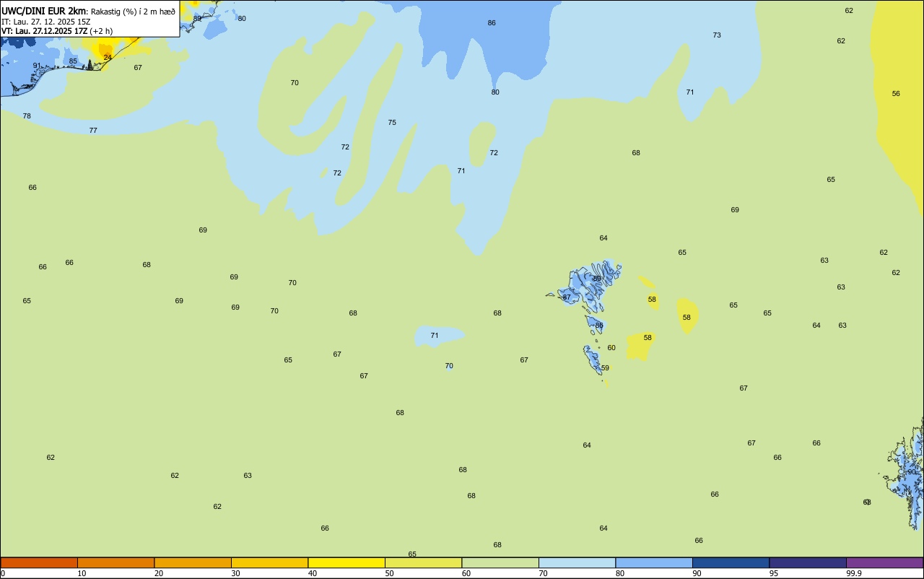Click the '40' legend scale label
Screen dimensions: 924x579
(313, 573)
